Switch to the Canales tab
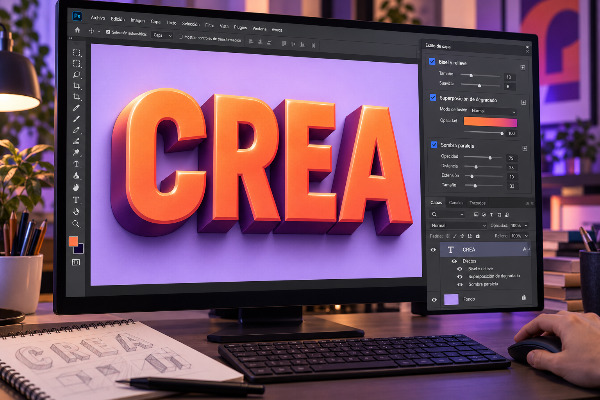This screenshot has height=400, width=600. (455, 203)
